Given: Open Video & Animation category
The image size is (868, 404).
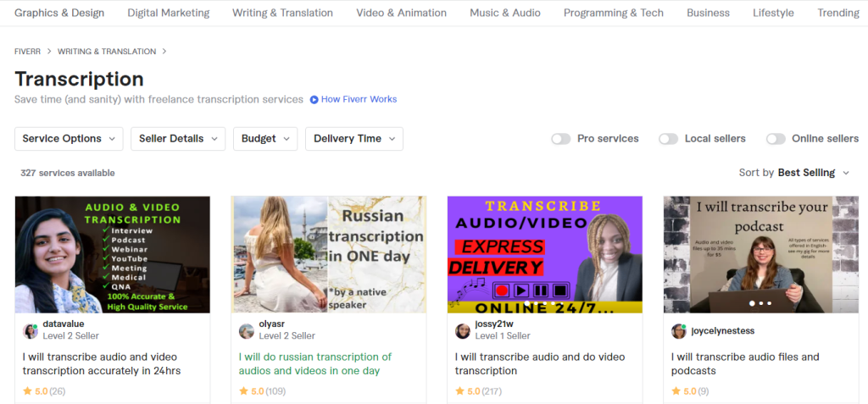Looking at the screenshot, I should click(401, 13).
